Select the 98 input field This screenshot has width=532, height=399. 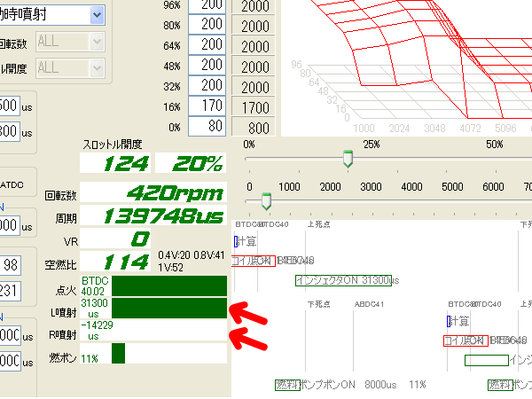[10, 265]
